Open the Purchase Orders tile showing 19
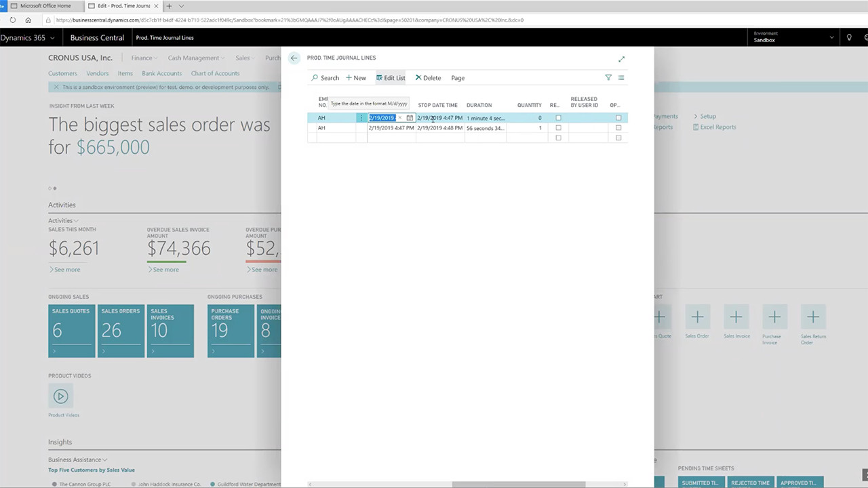Viewport: 868px width, 488px height. coord(231,331)
